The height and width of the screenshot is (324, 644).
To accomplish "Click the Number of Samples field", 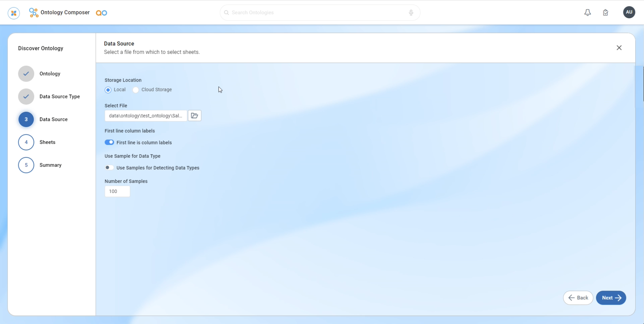I will point(117,191).
